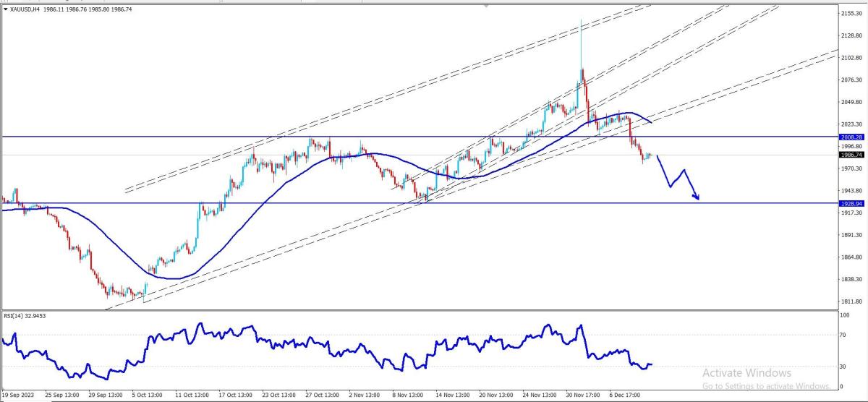Viewport: 868px width, 402px height.
Task: Click the 5 Oct 13:00 time label
Action: [148, 396]
